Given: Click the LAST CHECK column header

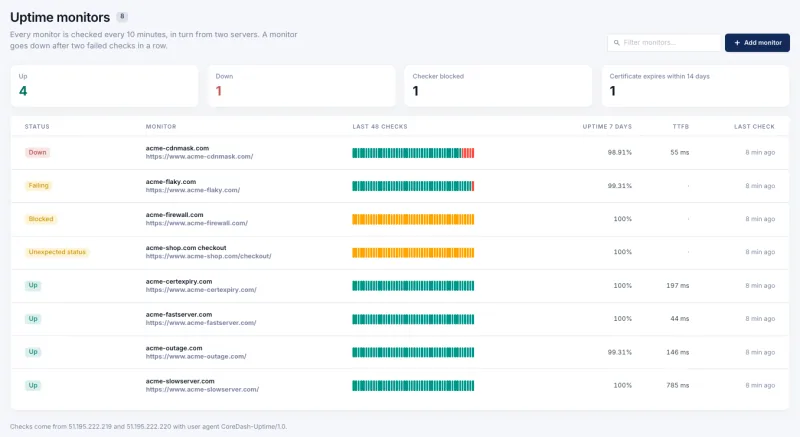Looking at the screenshot, I should pyautogui.click(x=754, y=126).
